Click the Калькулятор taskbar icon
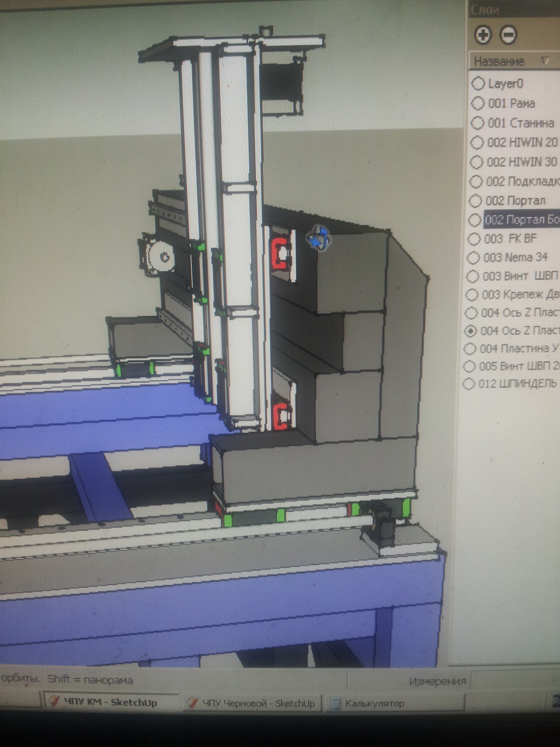Screen dimensions: 560x747 coord(336,704)
